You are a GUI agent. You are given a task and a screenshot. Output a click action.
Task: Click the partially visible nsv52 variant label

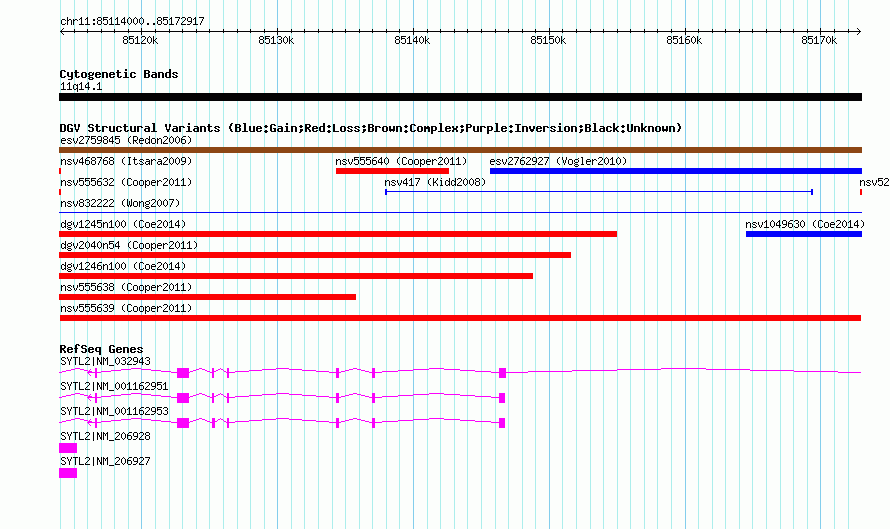(874, 182)
